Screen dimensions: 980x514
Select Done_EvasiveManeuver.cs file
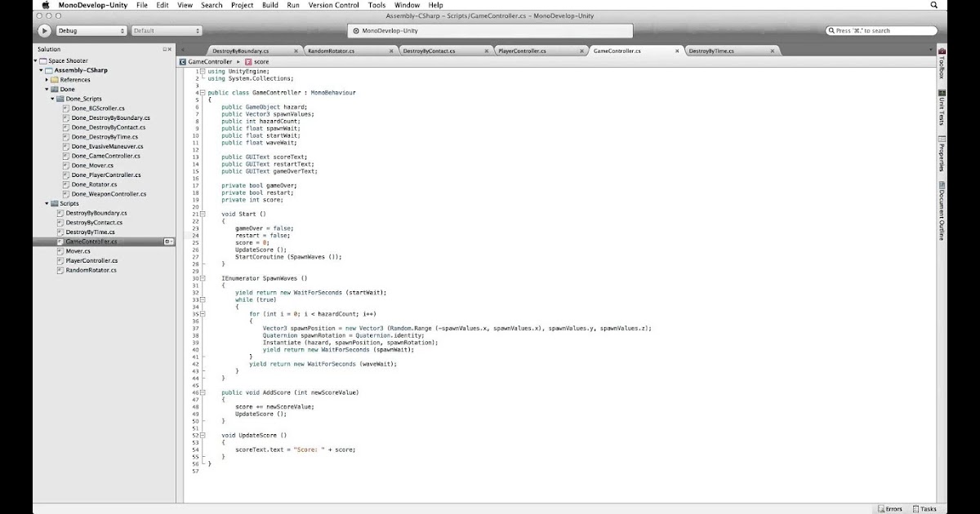pos(109,147)
